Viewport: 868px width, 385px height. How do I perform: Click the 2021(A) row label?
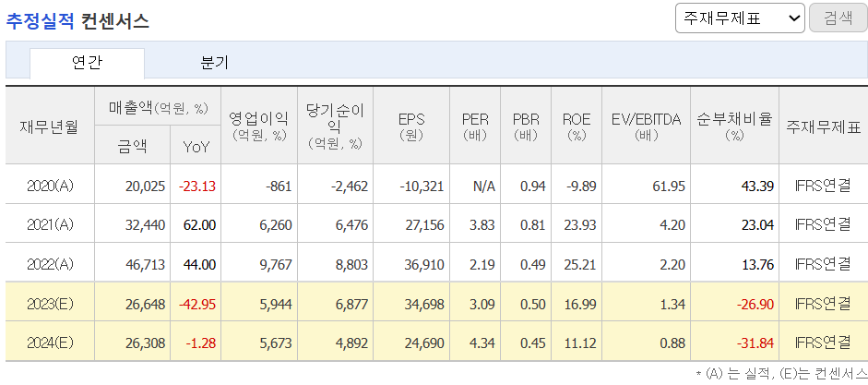point(50,225)
